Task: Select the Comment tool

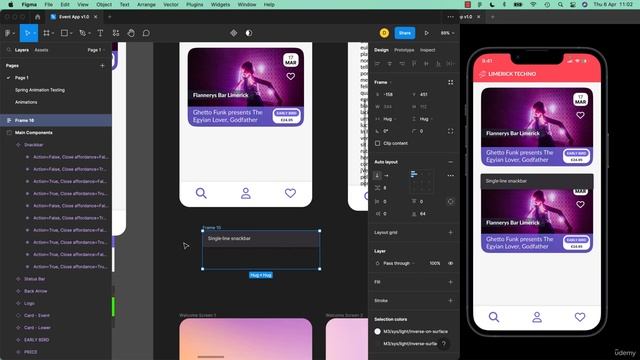Action: pos(146,33)
